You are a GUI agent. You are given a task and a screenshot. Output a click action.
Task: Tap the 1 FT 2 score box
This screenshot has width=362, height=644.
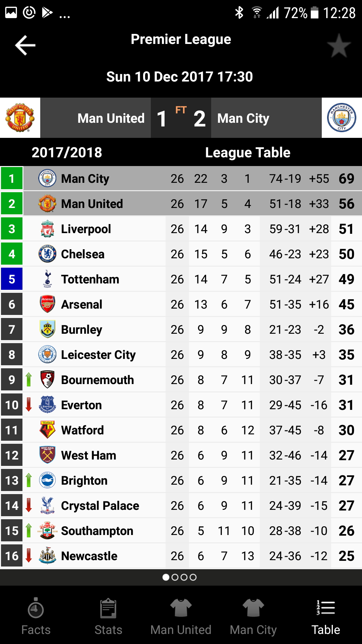pyautogui.click(x=181, y=118)
